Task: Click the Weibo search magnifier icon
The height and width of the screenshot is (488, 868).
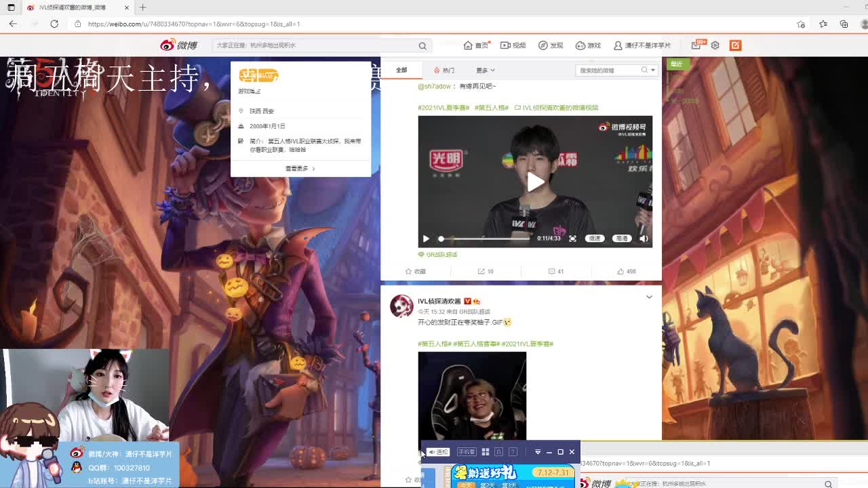Action: (422, 45)
